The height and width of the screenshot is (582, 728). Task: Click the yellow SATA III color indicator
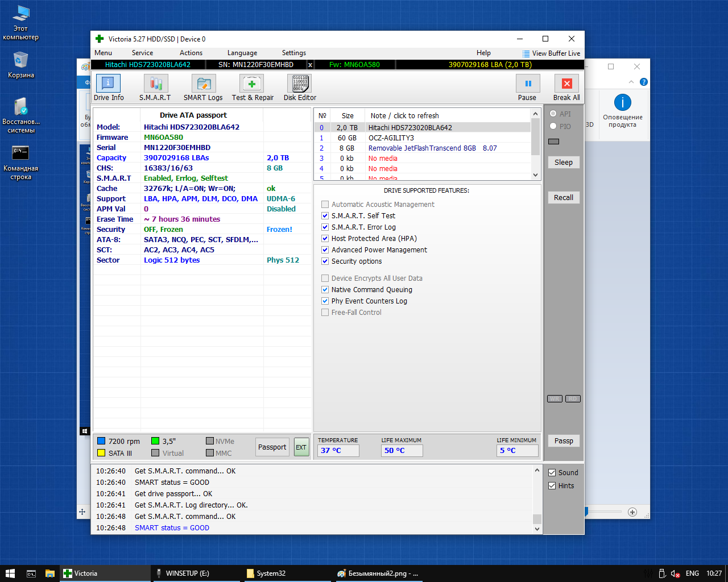click(x=101, y=453)
